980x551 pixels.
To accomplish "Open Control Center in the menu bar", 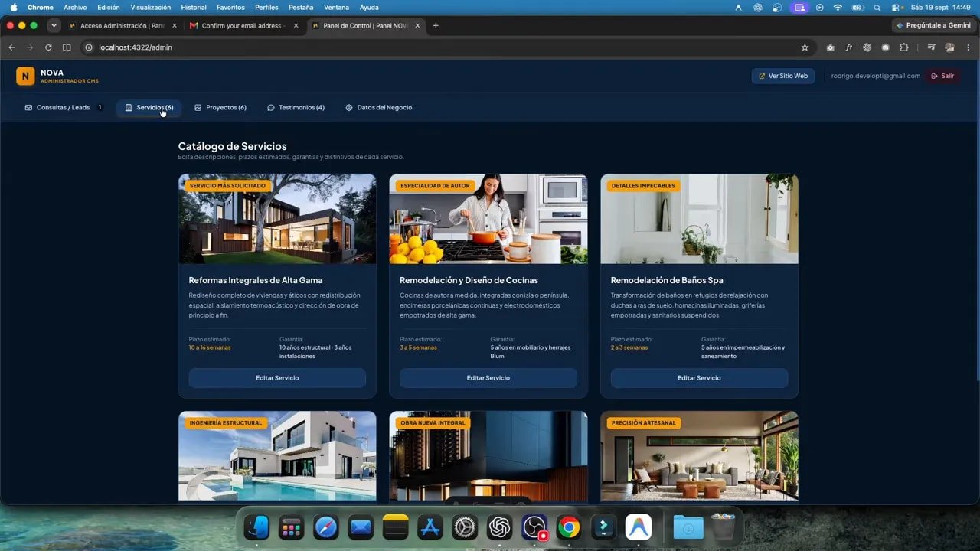I will coord(895,7).
